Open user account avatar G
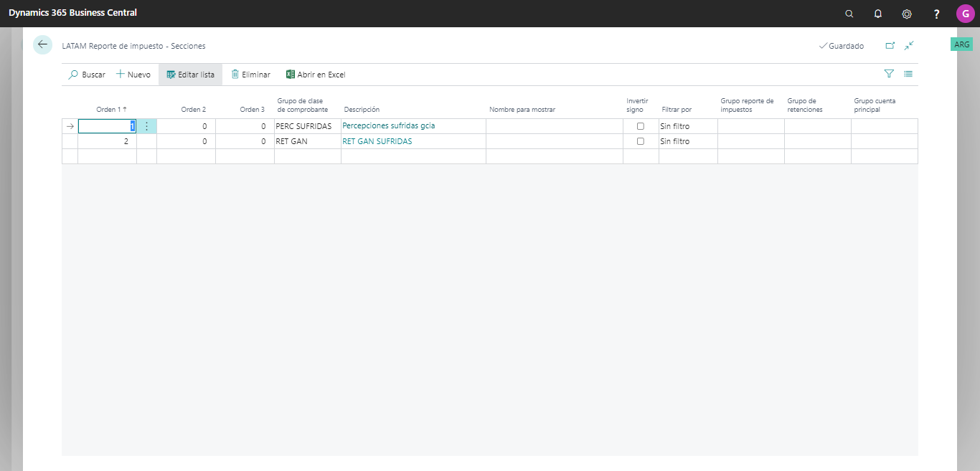This screenshot has width=980, height=471. 965,14
